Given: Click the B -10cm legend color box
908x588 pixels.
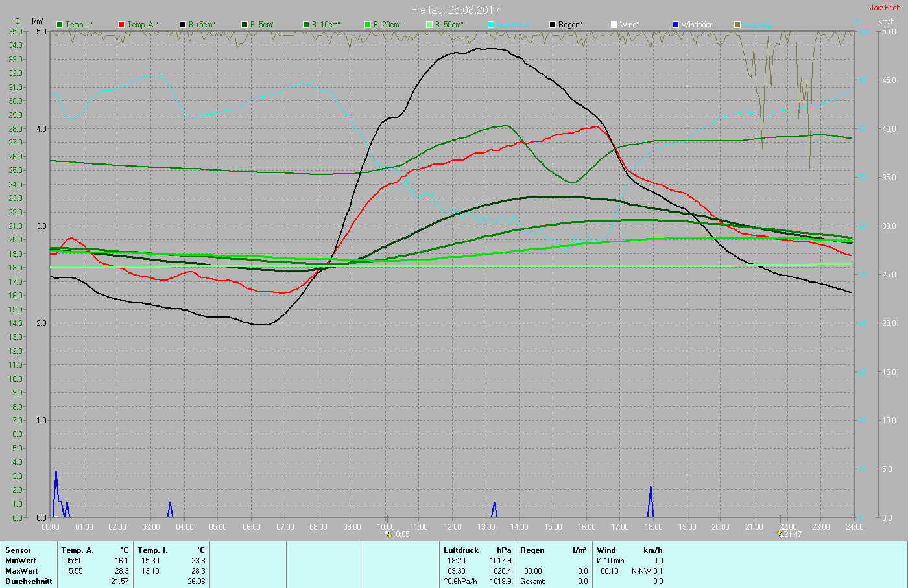Looking at the screenshot, I should click(x=306, y=25).
